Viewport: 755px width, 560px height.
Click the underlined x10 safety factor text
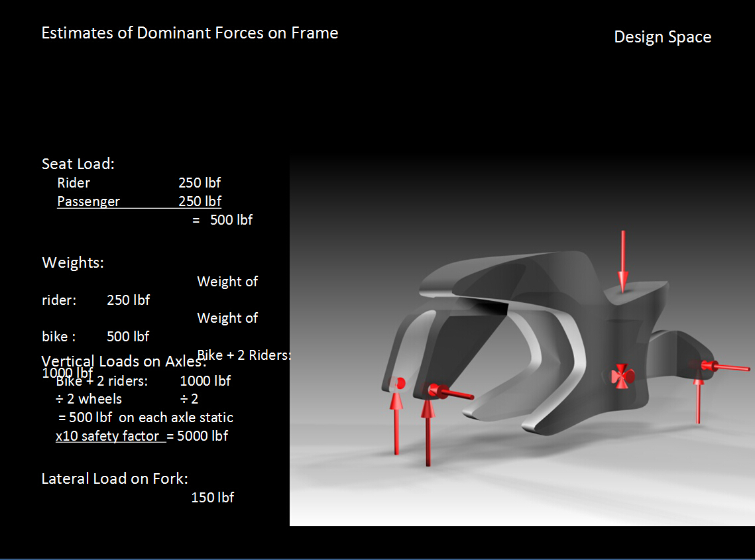[x=107, y=436]
